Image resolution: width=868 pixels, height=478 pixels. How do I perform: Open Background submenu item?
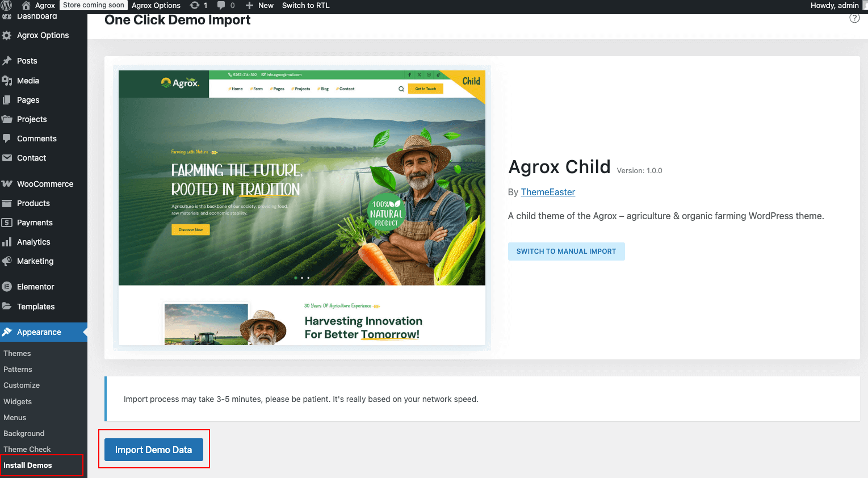coord(24,433)
